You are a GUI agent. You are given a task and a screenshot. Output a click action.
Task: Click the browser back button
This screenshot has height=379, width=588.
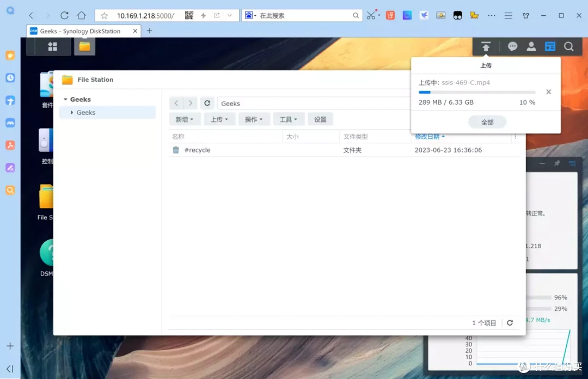[31, 15]
